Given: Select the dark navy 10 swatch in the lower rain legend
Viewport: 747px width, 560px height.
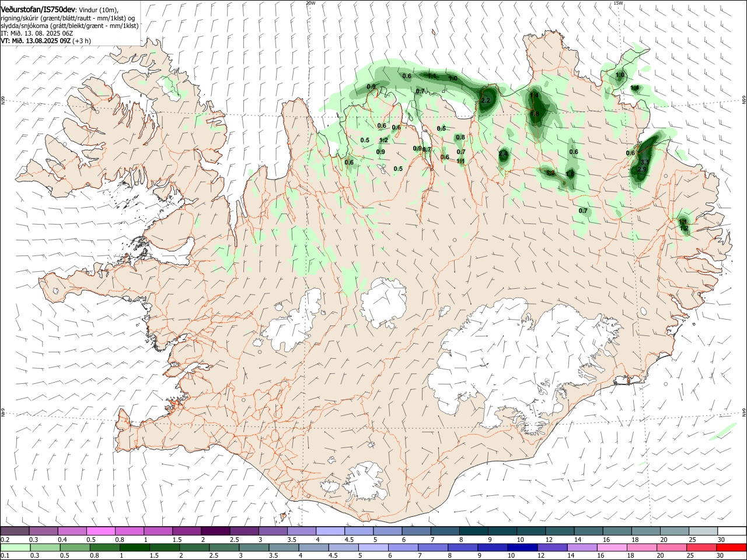Looking at the screenshot, I should [x=521, y=548].
